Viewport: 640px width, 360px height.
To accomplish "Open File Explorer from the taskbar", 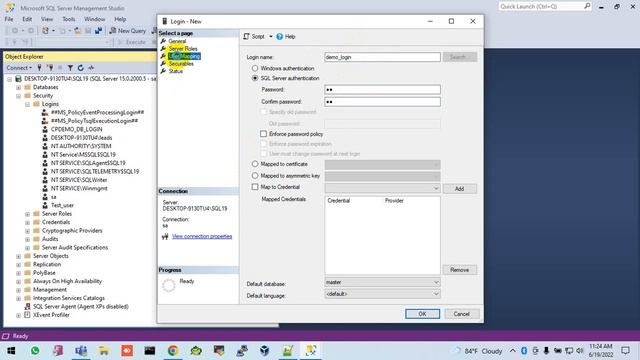I will [x=104, y=351].
